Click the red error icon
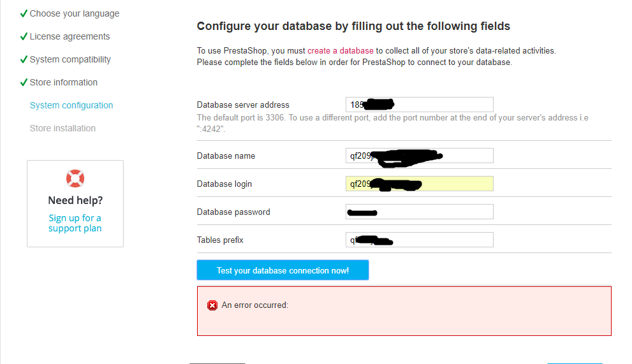This screenshot has width=632, height=364. (212, 305)
